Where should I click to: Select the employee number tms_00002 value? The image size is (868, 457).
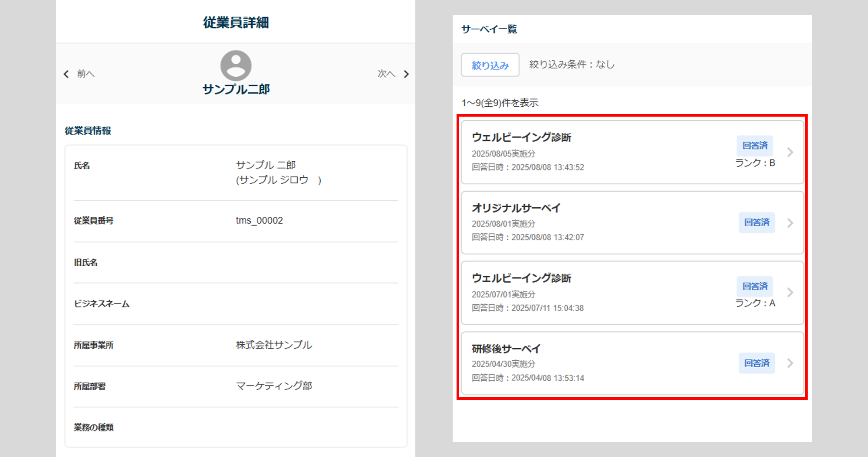259,220
